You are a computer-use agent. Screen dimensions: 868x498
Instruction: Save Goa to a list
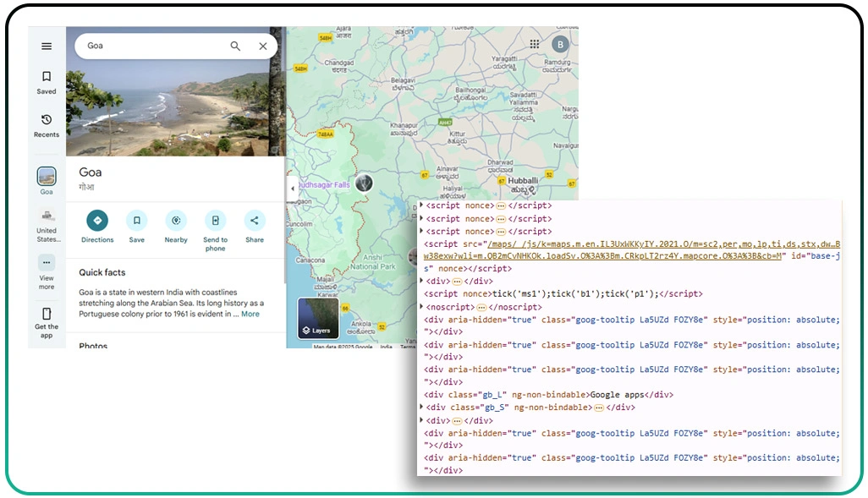point(136,222)
